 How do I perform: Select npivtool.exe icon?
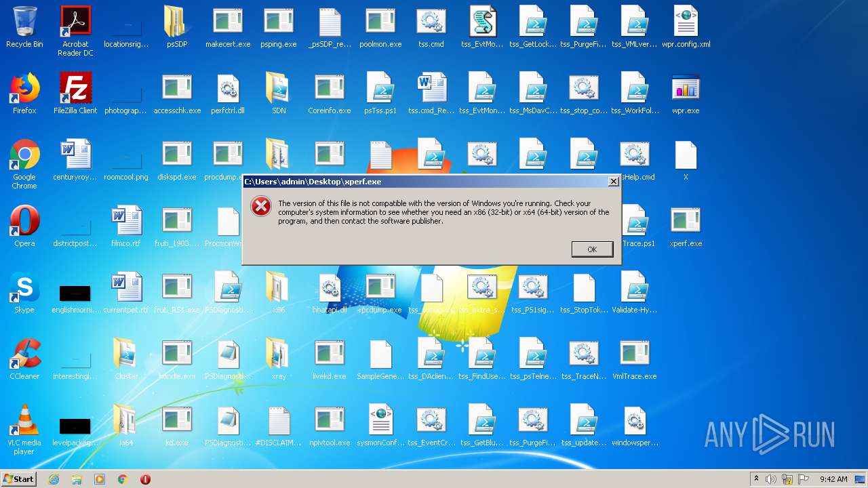[330, 426]
